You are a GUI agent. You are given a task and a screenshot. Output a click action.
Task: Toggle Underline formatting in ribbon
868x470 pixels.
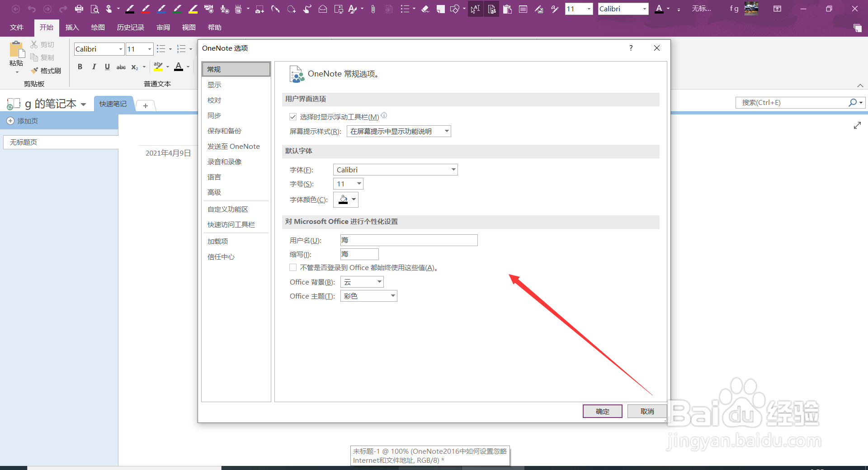[107, 67]
